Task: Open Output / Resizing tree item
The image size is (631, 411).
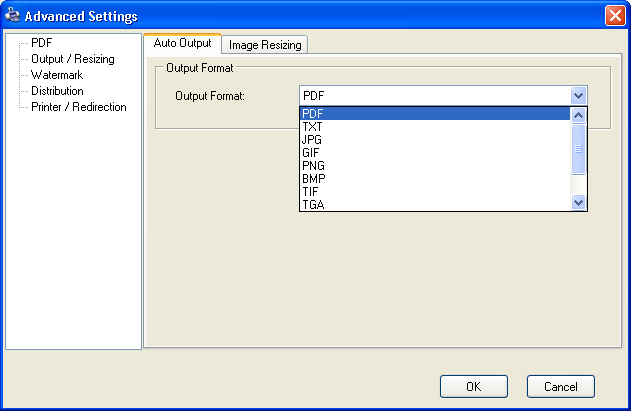Action: pyautogui.click(x=72, y=59)
